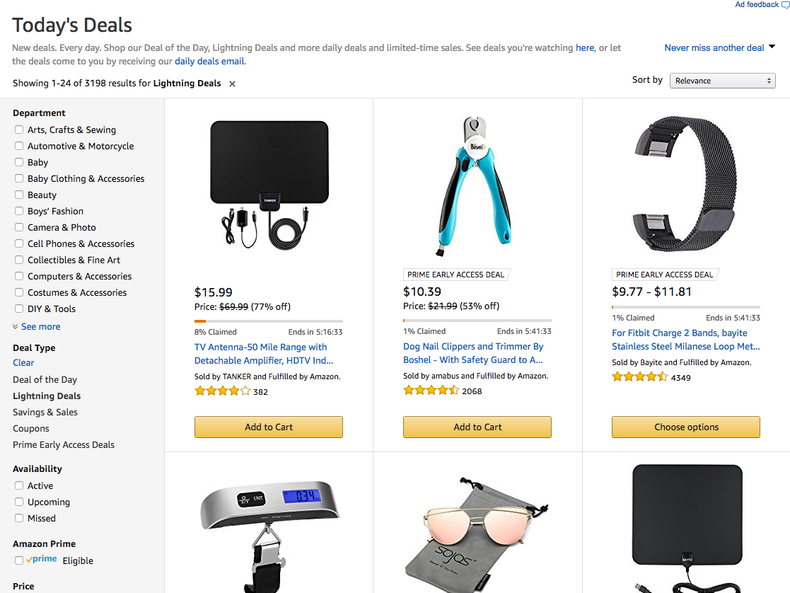Click star rating of TV Antenna
This screenshot has height=593, width=790.
(x=222, y=391)
